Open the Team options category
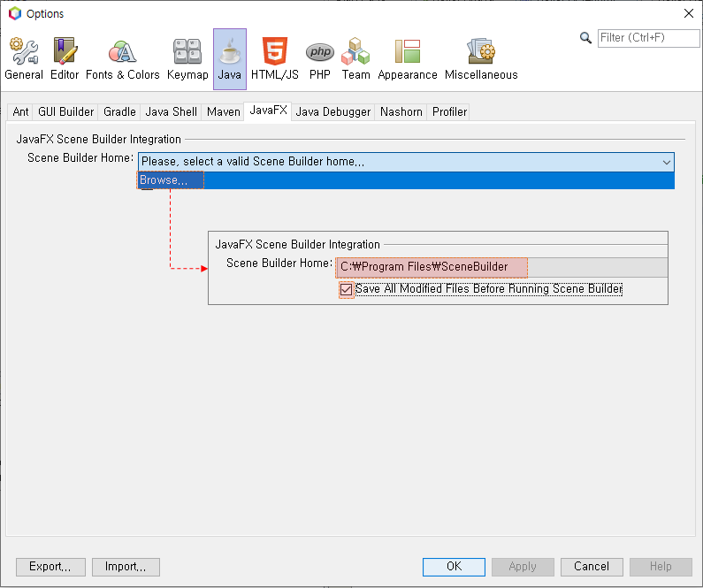 coord(356,59)
